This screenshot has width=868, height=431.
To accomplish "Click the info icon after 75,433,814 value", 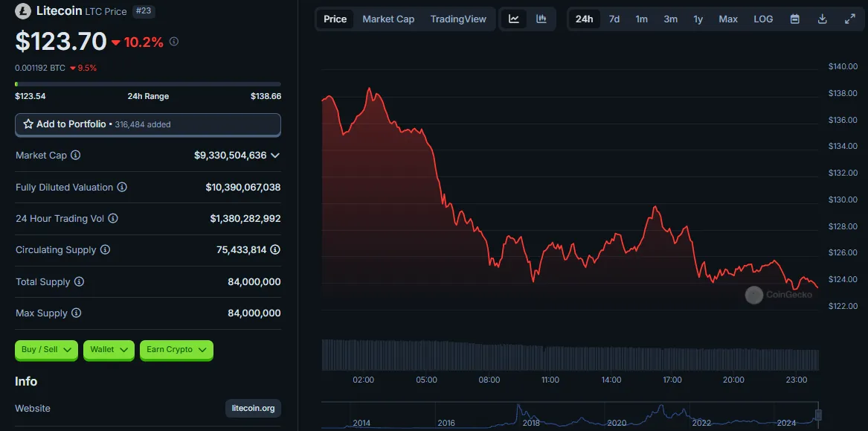I will point(275,250).
